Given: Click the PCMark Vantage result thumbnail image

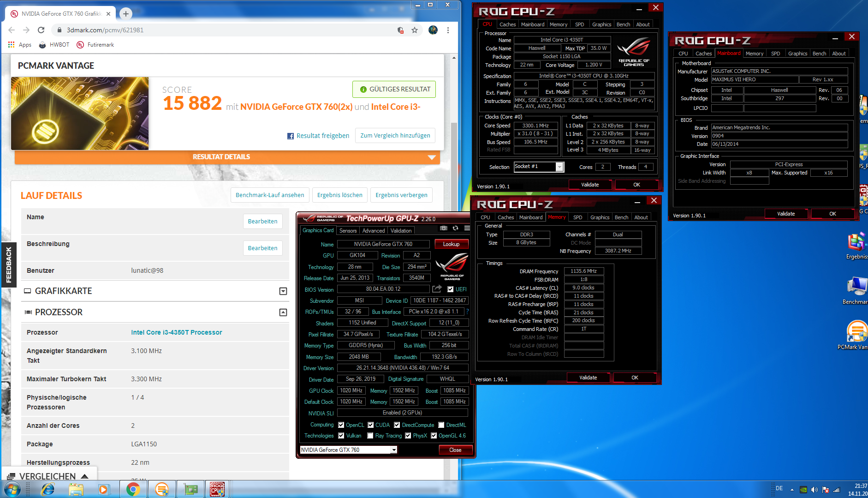Looking at the screenshot, I should pos(80,114).
